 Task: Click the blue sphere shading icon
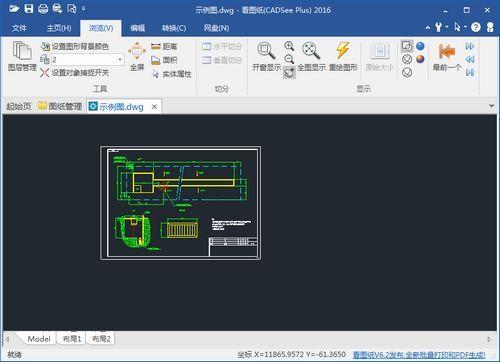[x=420, y=46]
